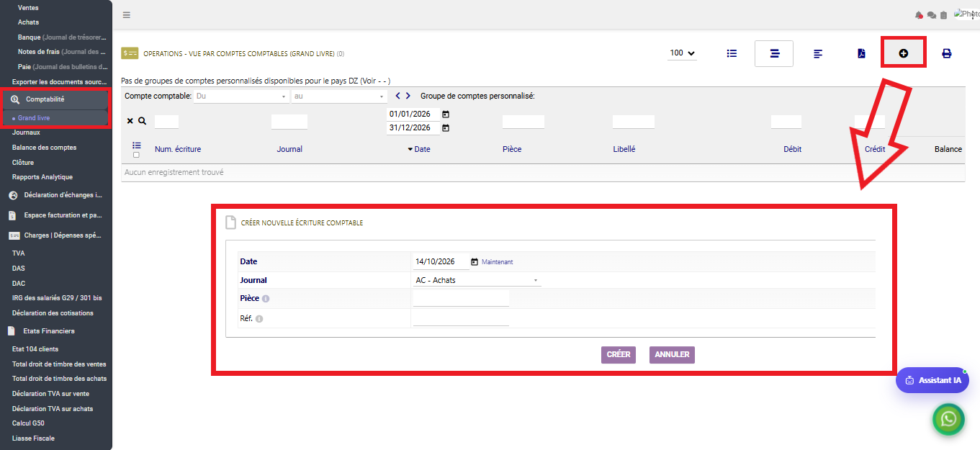Screen dimensions: 980x450
Task: Open the clipboard icon in top bar
Action: (943, 15)
